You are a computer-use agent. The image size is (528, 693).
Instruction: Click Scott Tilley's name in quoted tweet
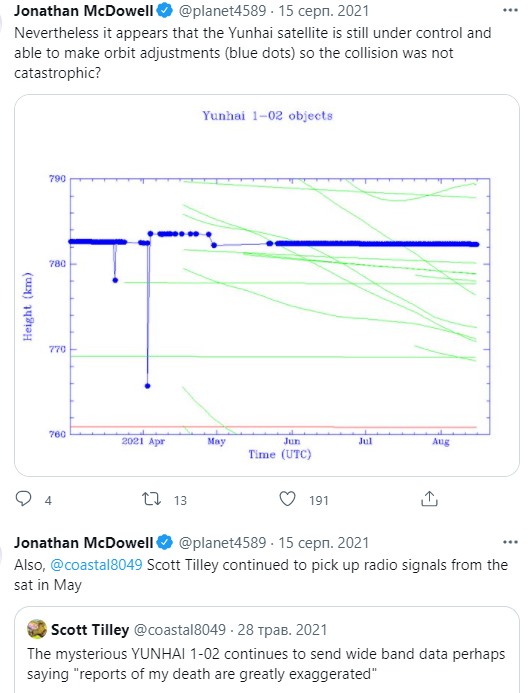pos(90,629)
